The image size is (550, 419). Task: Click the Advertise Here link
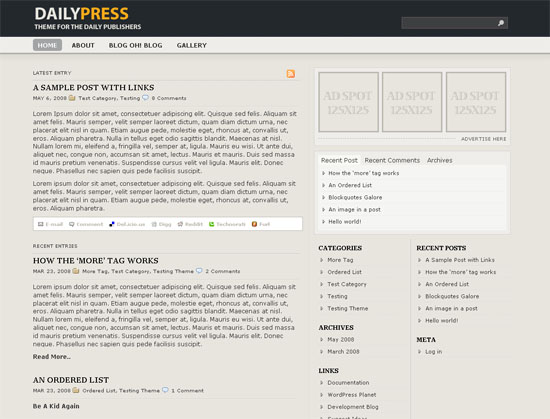point(483,139)
